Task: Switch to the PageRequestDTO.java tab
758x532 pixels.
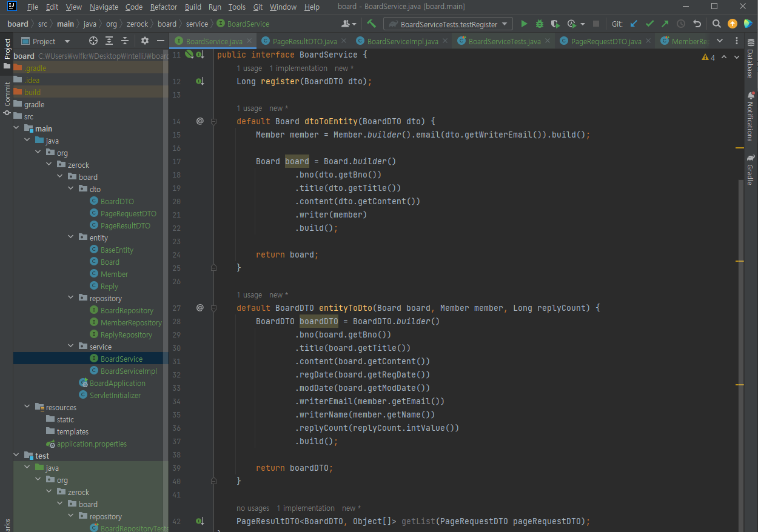Action: [x=606, y=41]
